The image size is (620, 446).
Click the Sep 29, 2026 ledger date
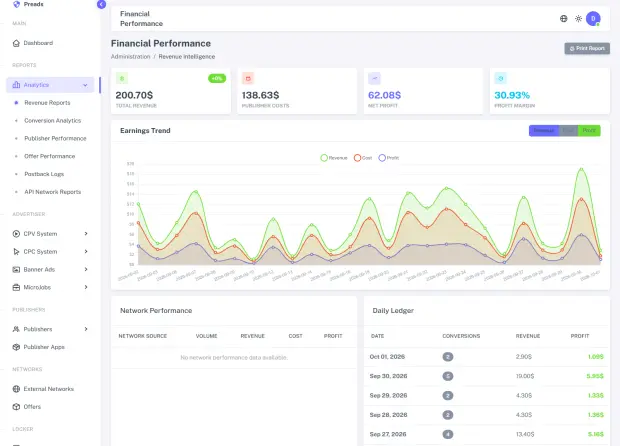[x=388, y=395]
